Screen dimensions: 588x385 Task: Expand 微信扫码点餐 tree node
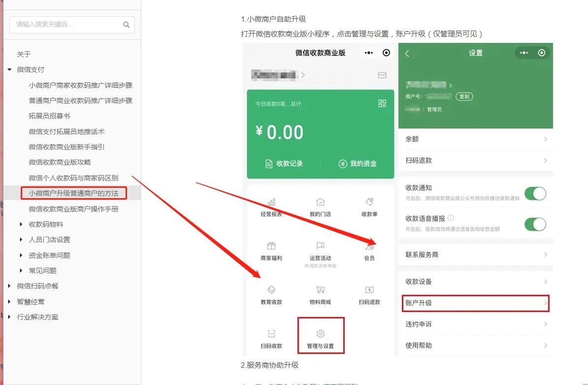pos(9,286)
